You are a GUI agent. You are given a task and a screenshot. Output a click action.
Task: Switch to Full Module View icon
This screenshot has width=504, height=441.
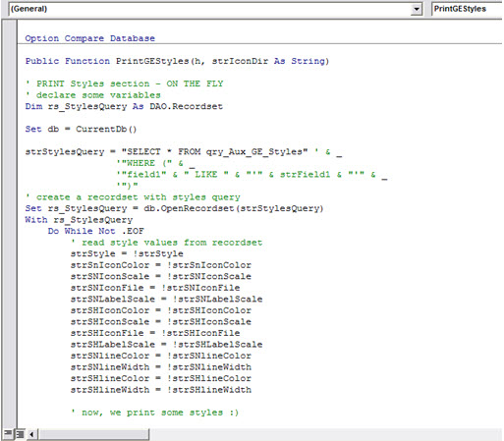(20, 434)
